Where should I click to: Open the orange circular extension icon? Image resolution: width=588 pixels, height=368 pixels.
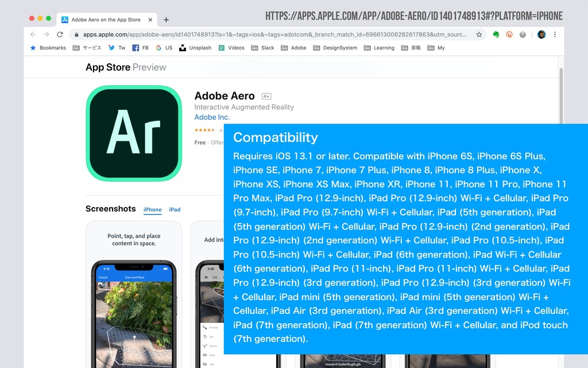pyautogui.click(x=509, y=34)
